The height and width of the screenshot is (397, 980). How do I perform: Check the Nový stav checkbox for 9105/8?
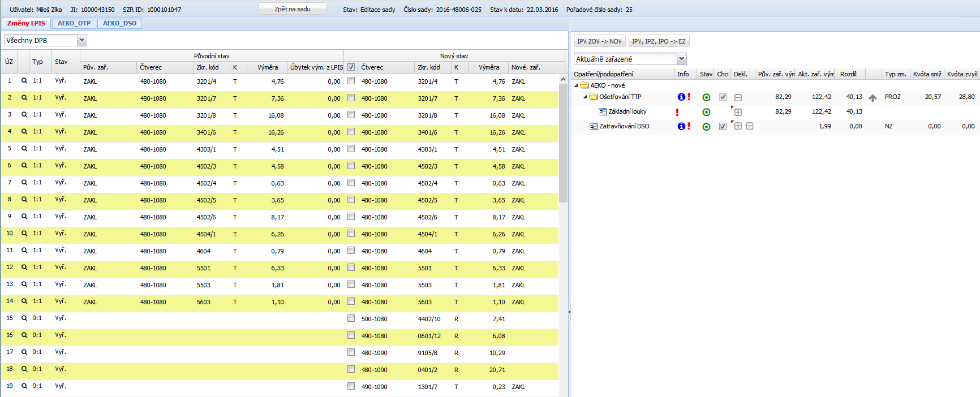point(351,352)
